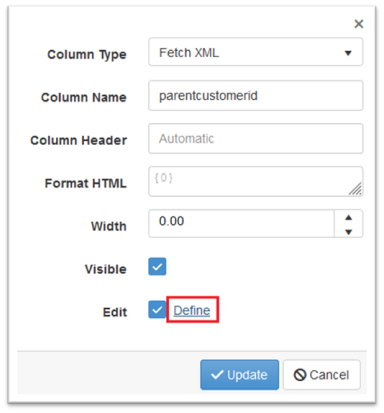Toggle the Edit checkbox

[x=157, y=310]
